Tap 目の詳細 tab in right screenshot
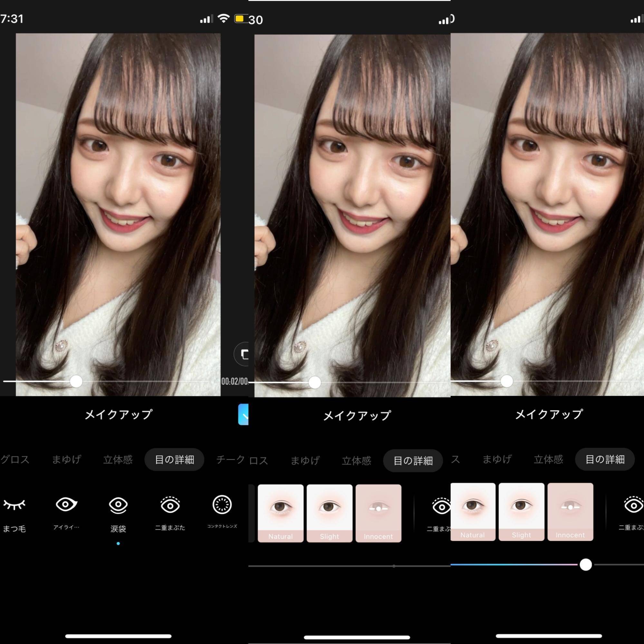Screen dimensions: 644x644 (605, 459)
